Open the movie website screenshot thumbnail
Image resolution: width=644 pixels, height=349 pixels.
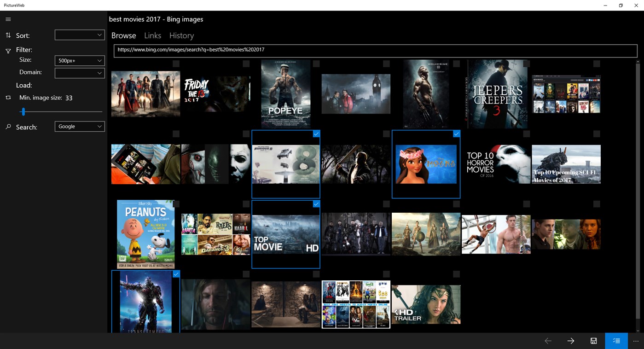566,94
